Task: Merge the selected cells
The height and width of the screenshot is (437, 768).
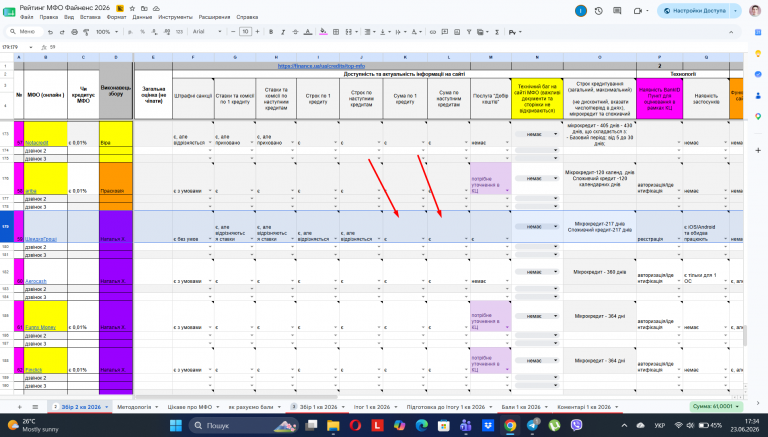Action: coord(348,32)
